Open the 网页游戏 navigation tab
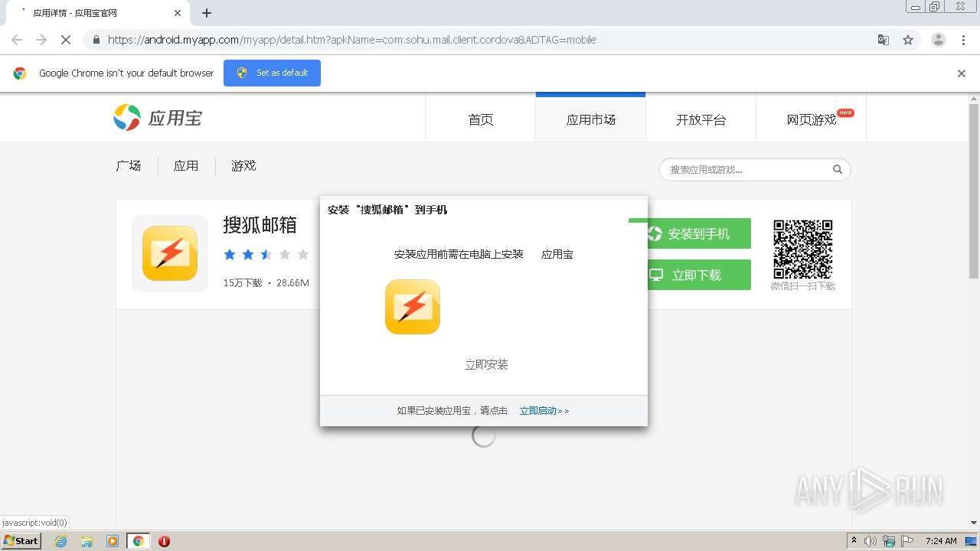980x551 pixels. click(812, 119)
